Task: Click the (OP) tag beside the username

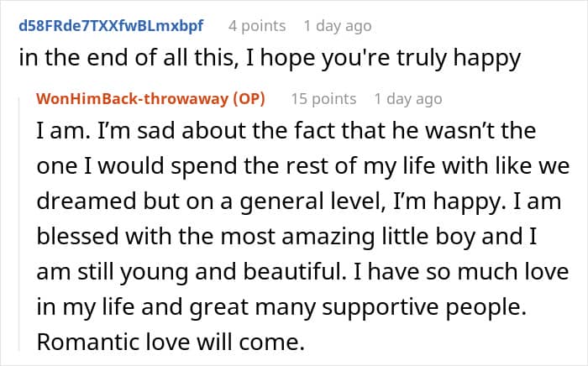Action: click(x=249, y=98)
